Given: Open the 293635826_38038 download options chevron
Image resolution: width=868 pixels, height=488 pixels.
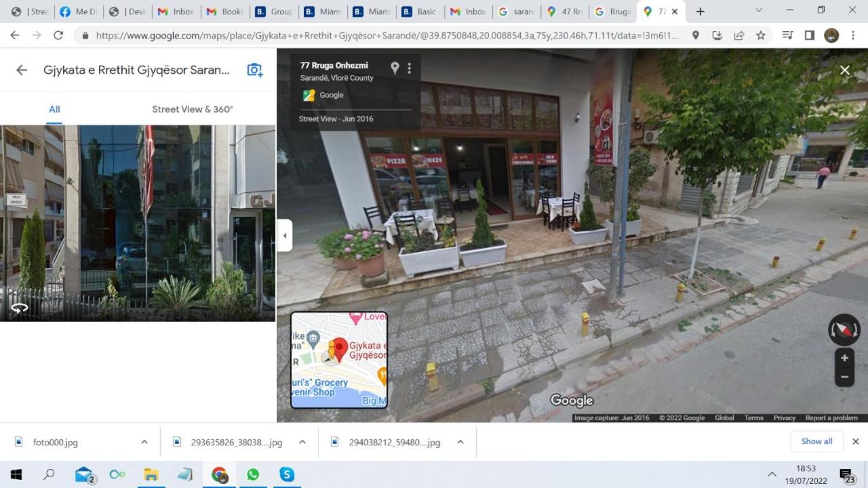Looking at the screenshot, I should click(302, 442).
